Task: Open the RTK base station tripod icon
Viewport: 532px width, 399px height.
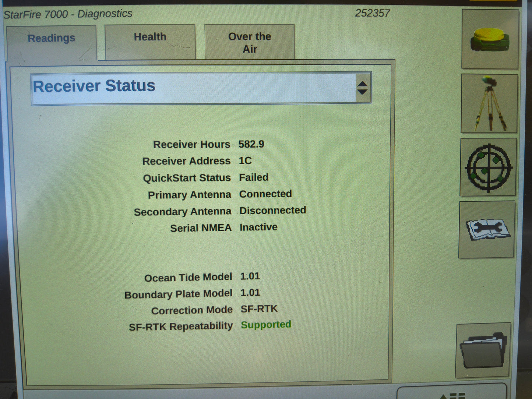Action: coord(489,103)
